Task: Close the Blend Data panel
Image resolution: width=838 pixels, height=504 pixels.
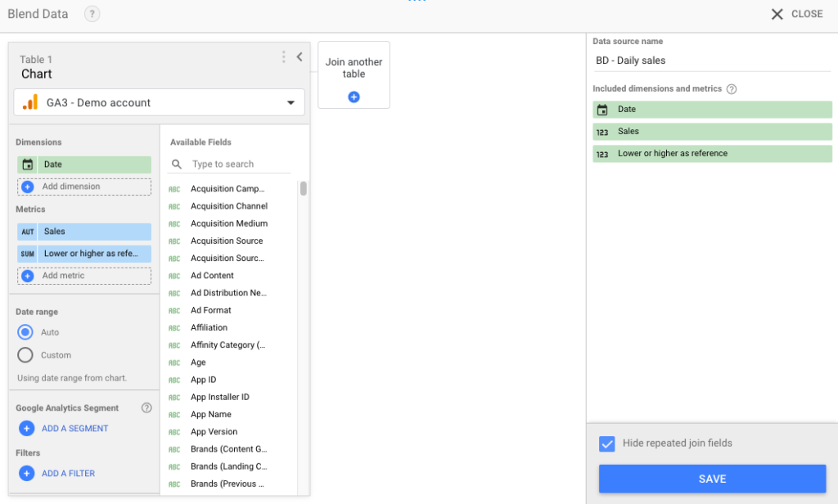Action: click(x=796, y=14)
